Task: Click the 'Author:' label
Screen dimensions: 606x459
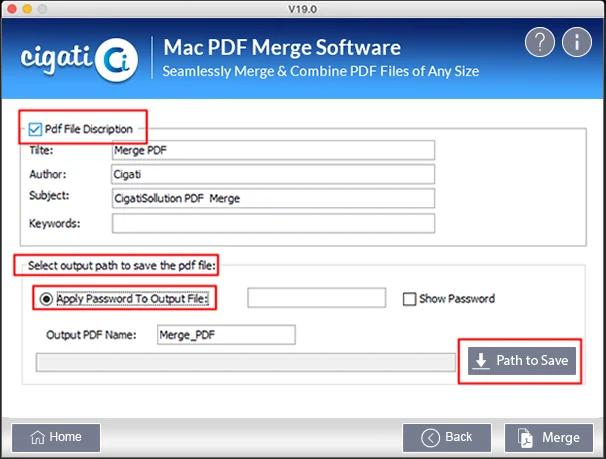Action: coord(48,174)
